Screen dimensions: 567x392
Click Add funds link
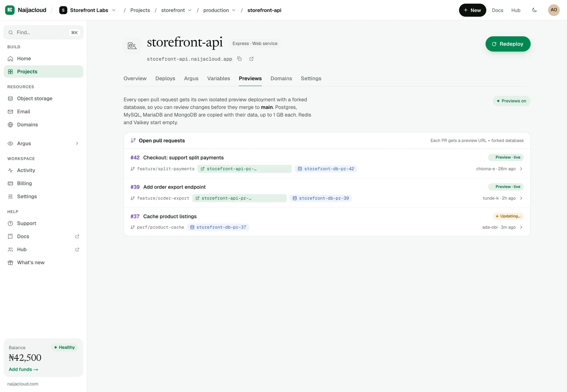point(23,369)
